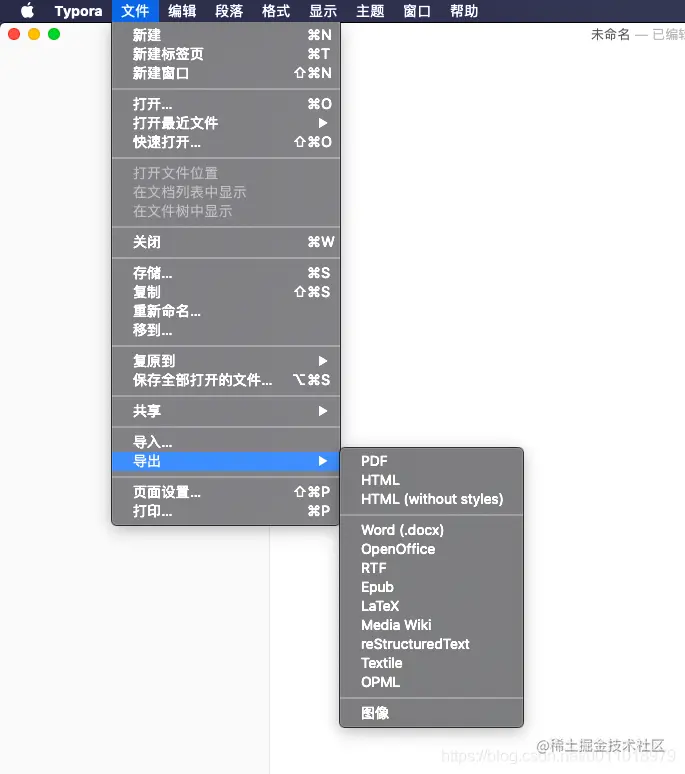Choose 页面设置... menu item

(x=226, y=492)
